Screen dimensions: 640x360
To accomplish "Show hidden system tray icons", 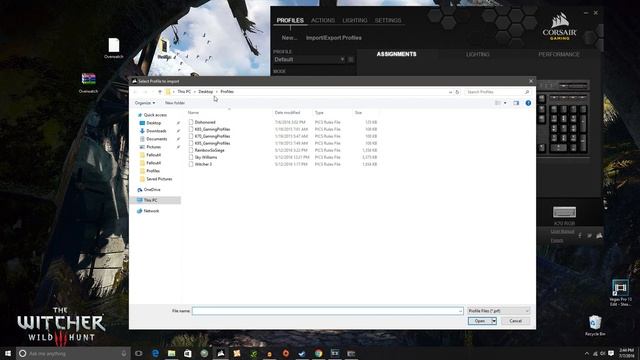I will [x=587, y=353].
